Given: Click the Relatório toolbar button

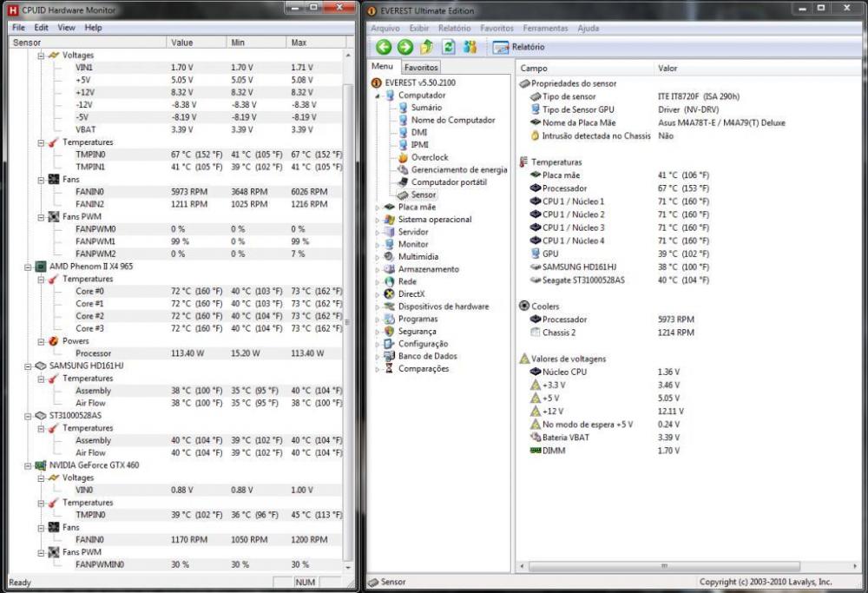Looking at the screenshot, I should pyautogui.click(x=519, y=47).
